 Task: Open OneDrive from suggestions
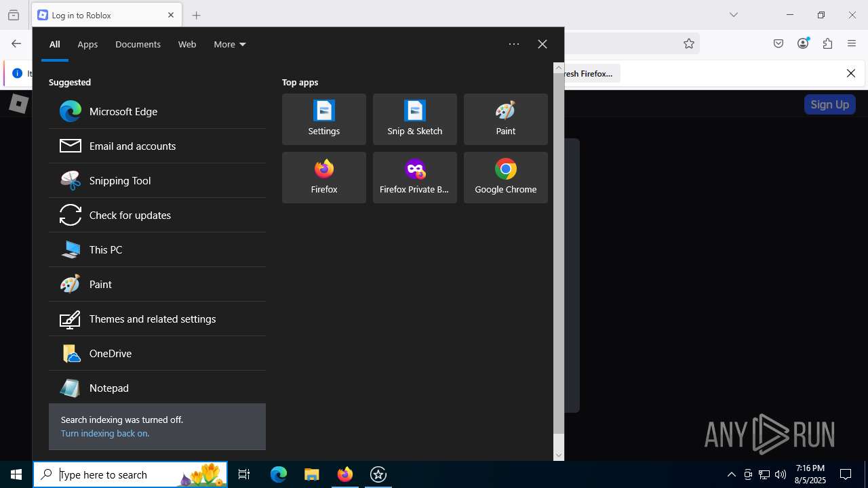click(157, 353)
